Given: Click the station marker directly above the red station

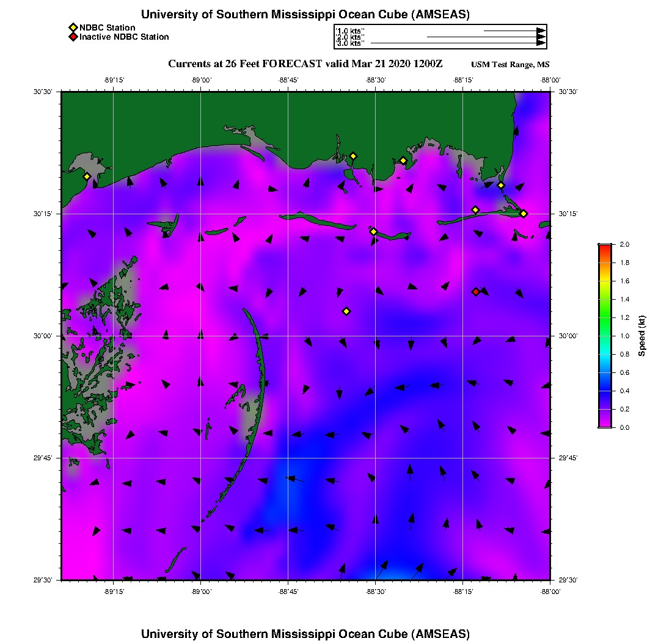Looking at the screenshot, I should 475,210.
